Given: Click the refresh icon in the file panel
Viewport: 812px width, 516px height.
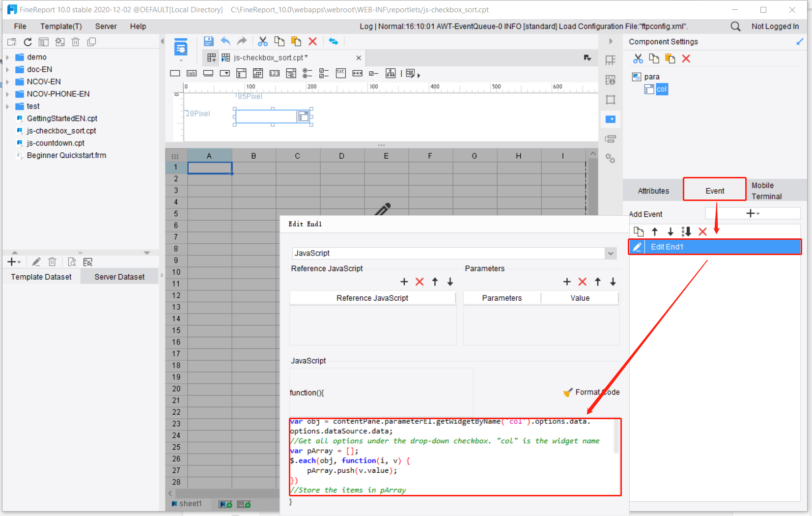Looking at the screenshot, I should (x=28, y=42).
